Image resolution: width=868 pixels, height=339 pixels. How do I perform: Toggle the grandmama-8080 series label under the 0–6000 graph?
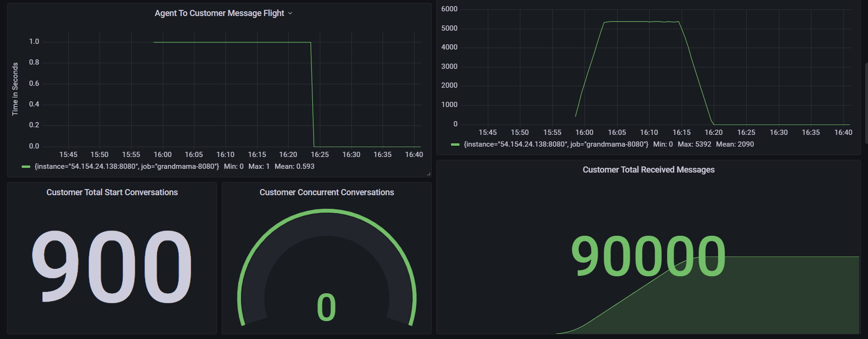556,144
